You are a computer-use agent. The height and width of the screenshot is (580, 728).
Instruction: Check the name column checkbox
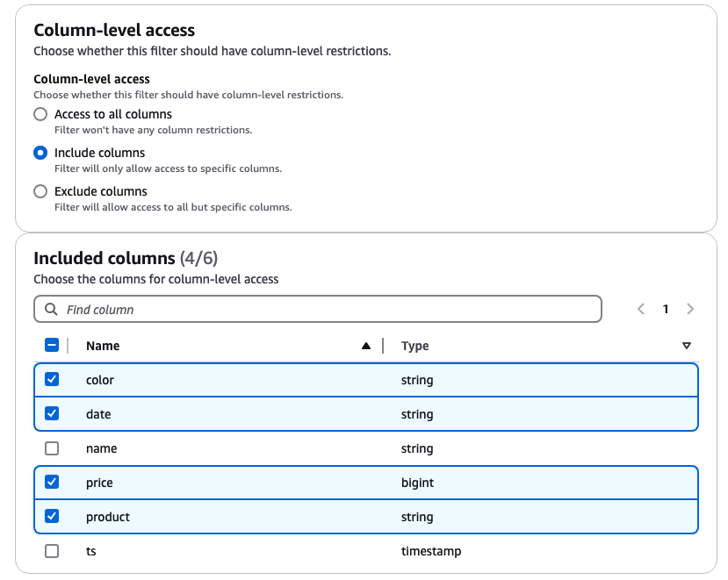(52, 448)
